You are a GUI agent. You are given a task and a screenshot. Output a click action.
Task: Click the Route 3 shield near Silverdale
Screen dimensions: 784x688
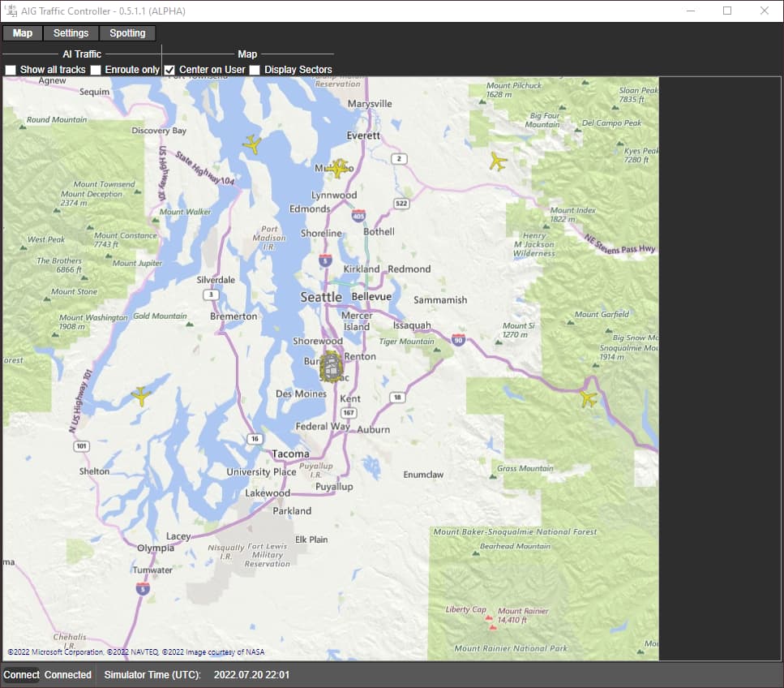211,295
